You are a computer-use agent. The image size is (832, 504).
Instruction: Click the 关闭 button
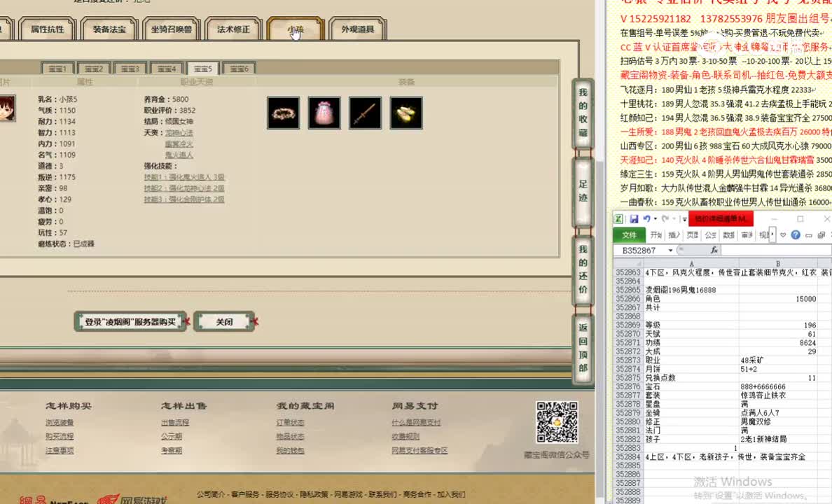point(225,321)
